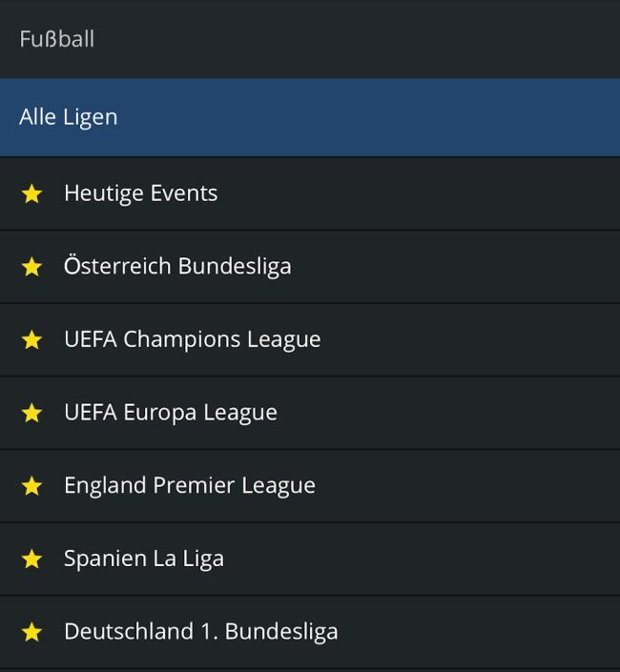Click the star icon beside Heutige Events

(x=31, y=193)
